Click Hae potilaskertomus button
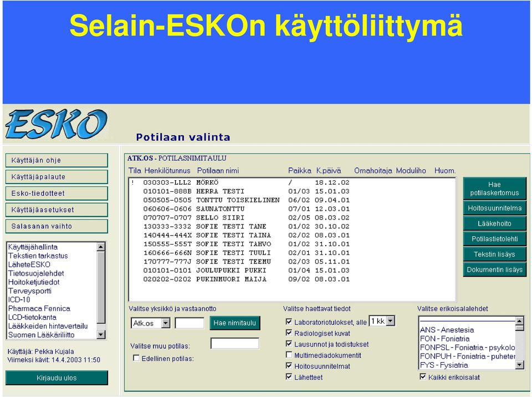The image size is (532, 397). pos(494,189)
